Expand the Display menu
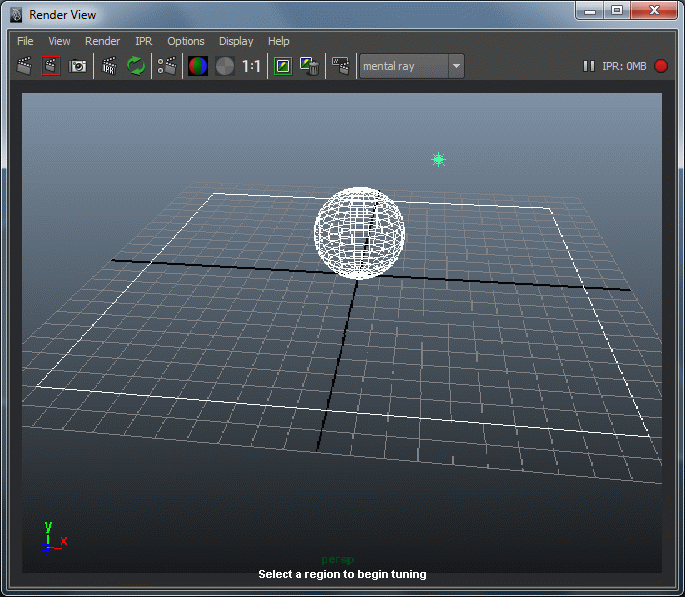Viewport: 685px width, 597px height. click(x=236, y=41)
